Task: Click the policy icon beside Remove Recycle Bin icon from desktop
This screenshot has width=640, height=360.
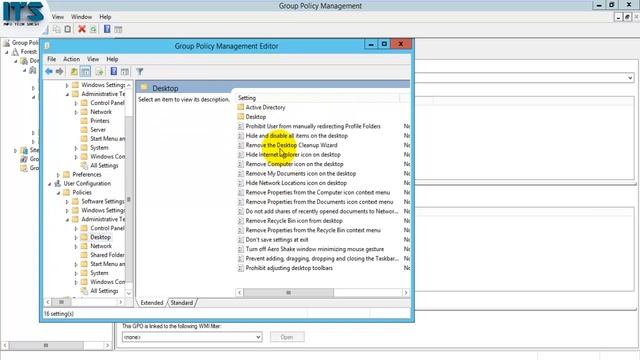Action: [x=240, y=220]
